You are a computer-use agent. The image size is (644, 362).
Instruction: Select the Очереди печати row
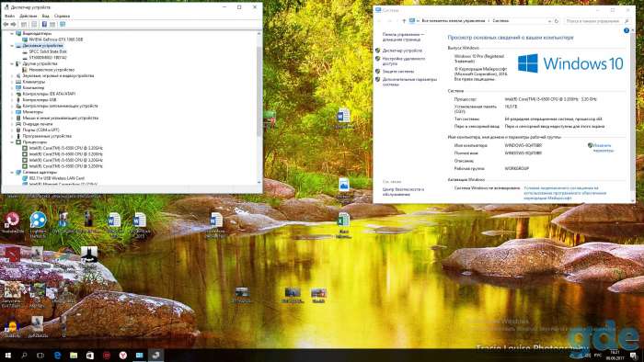[34, 124]
